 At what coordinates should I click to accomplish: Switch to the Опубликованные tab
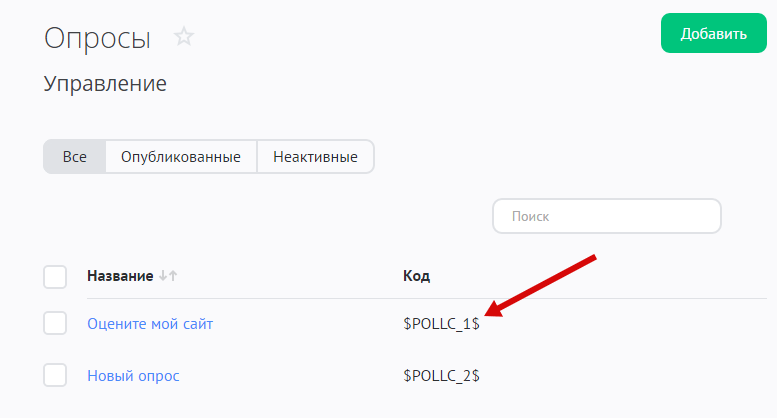(x=181, y=157)
